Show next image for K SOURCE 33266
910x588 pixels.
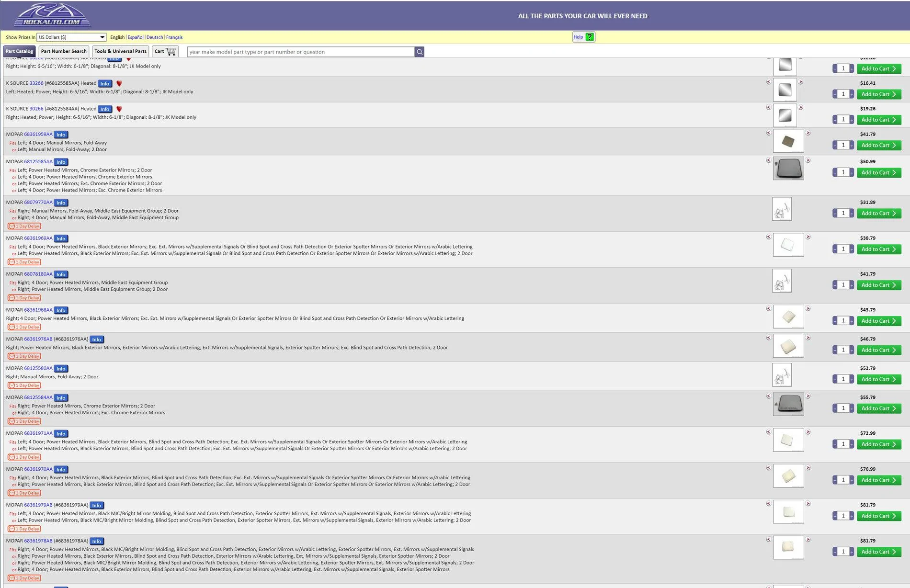800,82
